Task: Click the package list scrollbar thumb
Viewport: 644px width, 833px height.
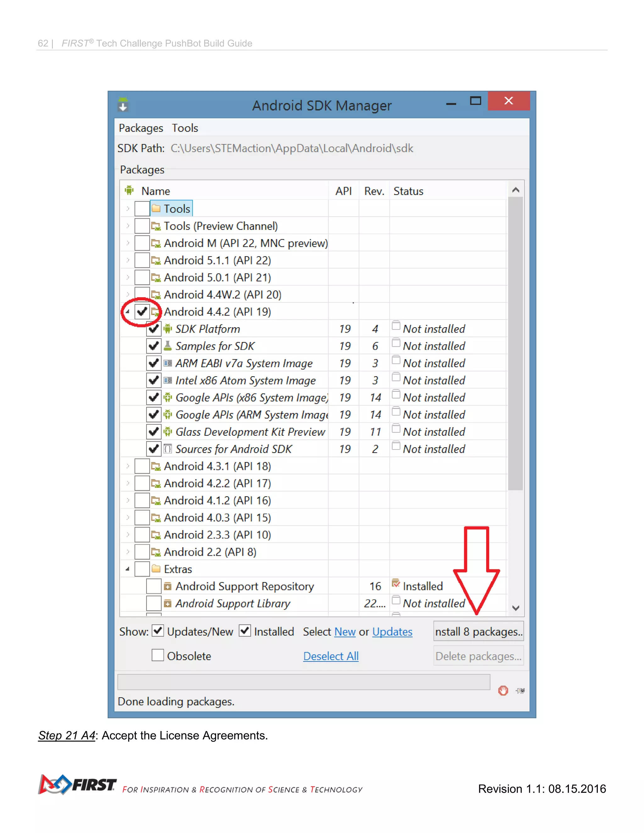Action: point(515,343)
